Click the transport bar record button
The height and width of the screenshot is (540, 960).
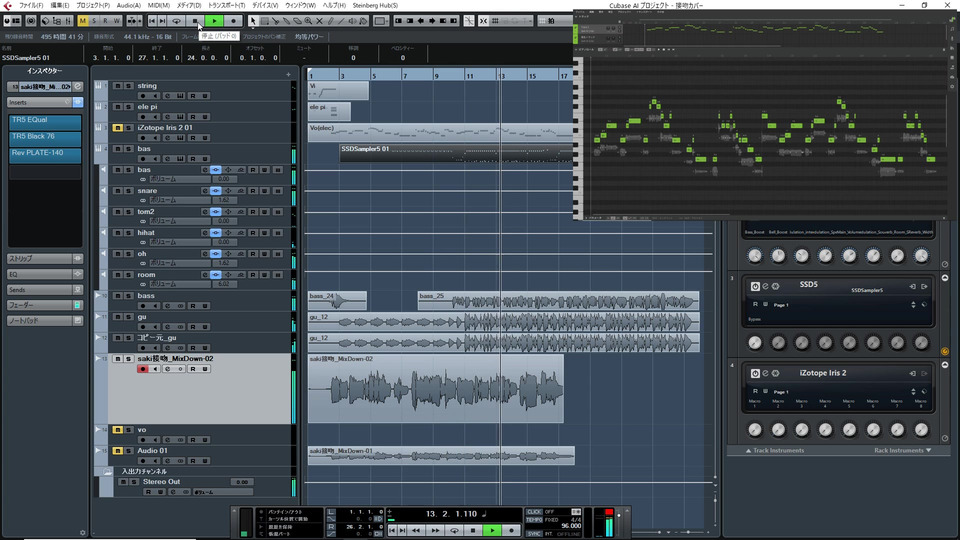[511, 530]
